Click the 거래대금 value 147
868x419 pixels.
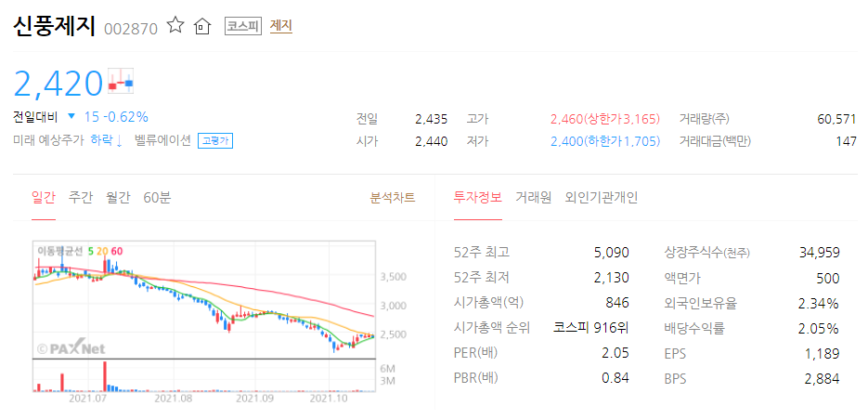(x=846, y=141)
